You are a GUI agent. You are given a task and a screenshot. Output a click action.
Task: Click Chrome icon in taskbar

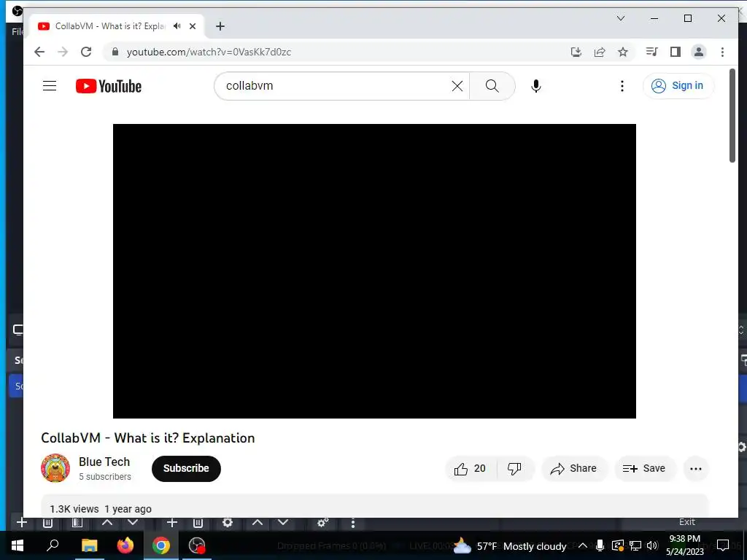pos(161,545)
